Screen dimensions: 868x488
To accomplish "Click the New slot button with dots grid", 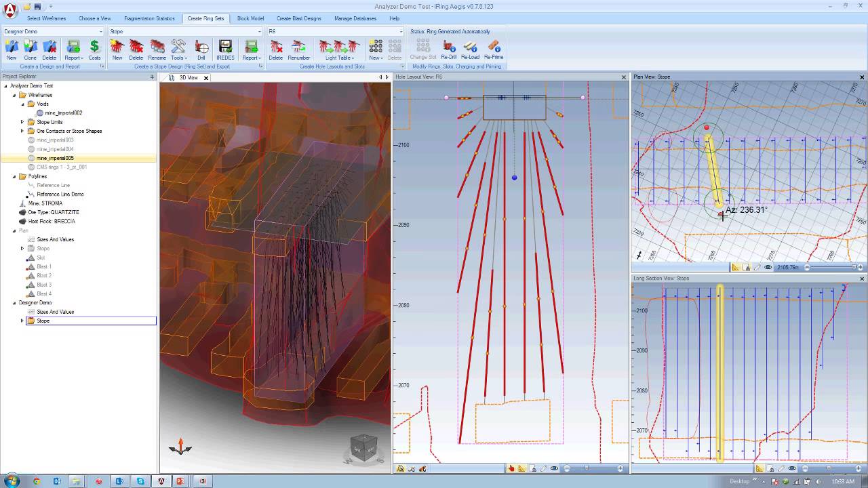I will [376, 49].
